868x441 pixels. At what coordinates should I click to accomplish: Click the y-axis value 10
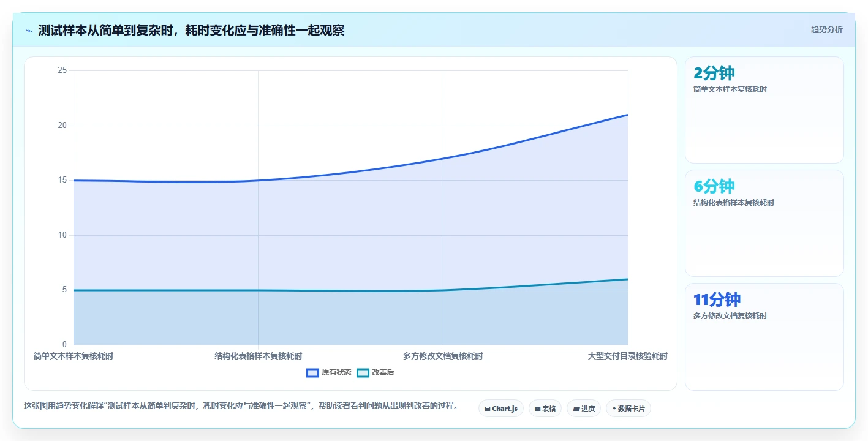point(62,235)
